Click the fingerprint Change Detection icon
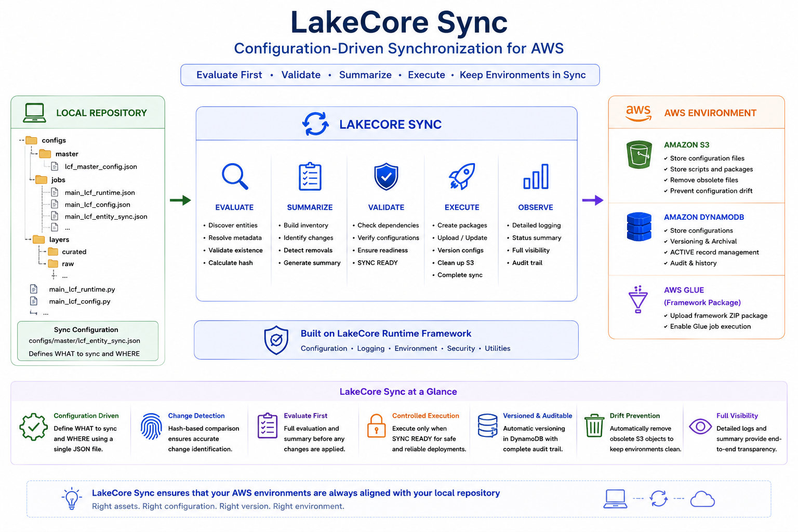The width and height of the screenshot is (798, 532). click(x=151, y=427)
